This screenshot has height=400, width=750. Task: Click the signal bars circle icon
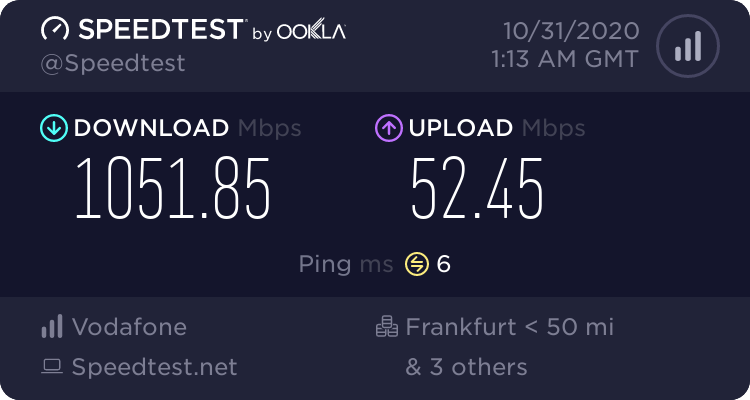pyautogui.click(x=686, y=45)
